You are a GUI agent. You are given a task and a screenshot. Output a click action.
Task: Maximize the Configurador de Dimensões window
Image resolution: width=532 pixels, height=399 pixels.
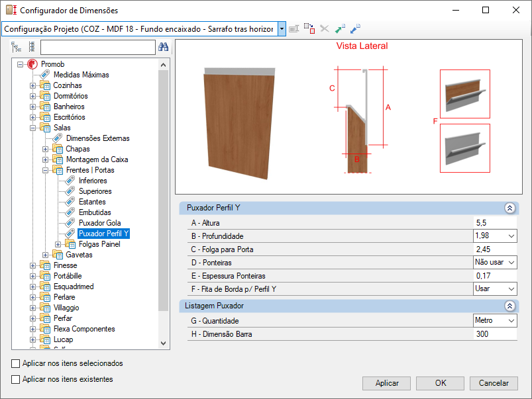(486, 10)
